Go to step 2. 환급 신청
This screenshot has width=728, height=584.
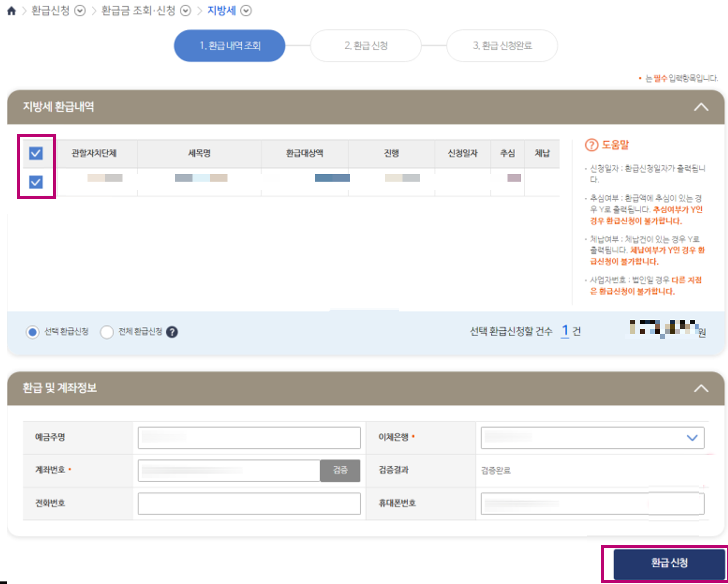tap(366, 46)
